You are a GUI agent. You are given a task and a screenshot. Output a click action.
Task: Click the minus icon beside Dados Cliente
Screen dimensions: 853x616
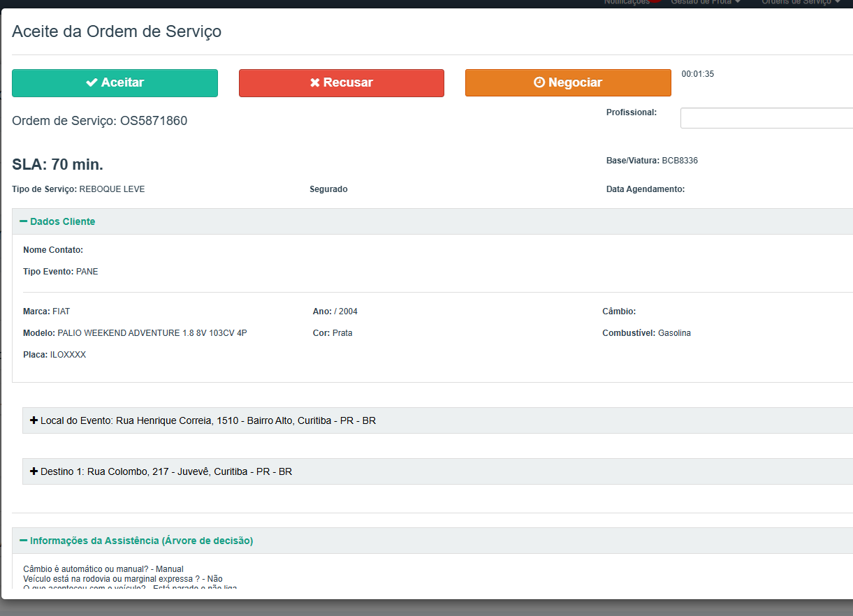coord(23,221)
